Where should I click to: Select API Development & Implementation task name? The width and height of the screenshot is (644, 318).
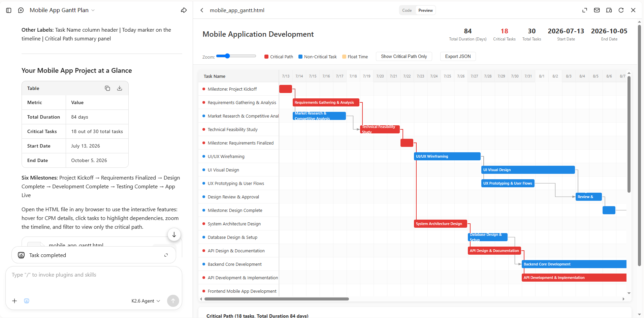(243, 278)
